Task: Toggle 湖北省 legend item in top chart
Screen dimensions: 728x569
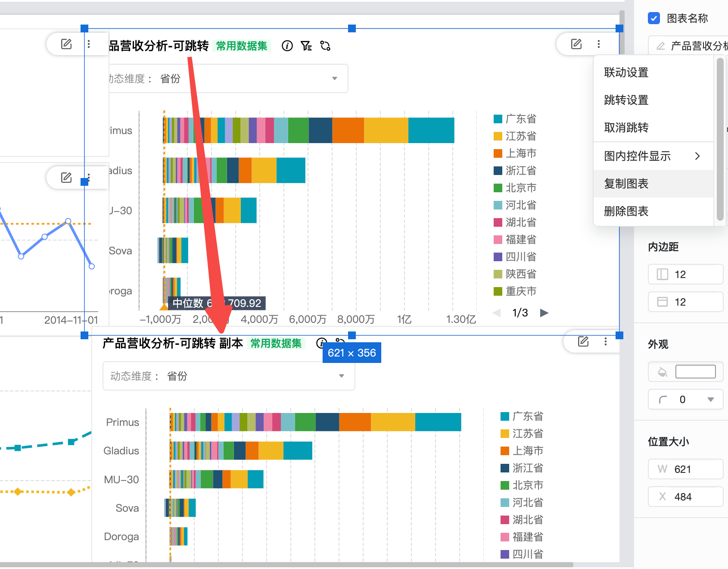Action: tap(515, 222)
